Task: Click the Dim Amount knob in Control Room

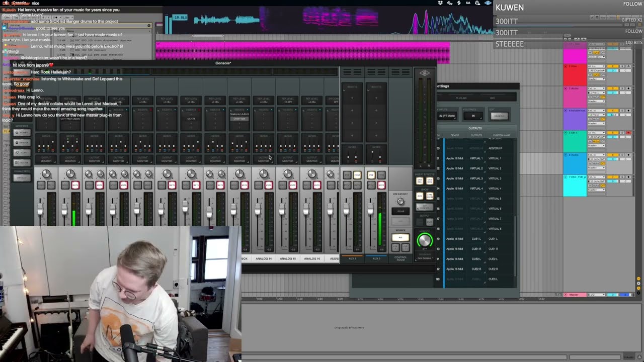Action: tap(400, 201)
